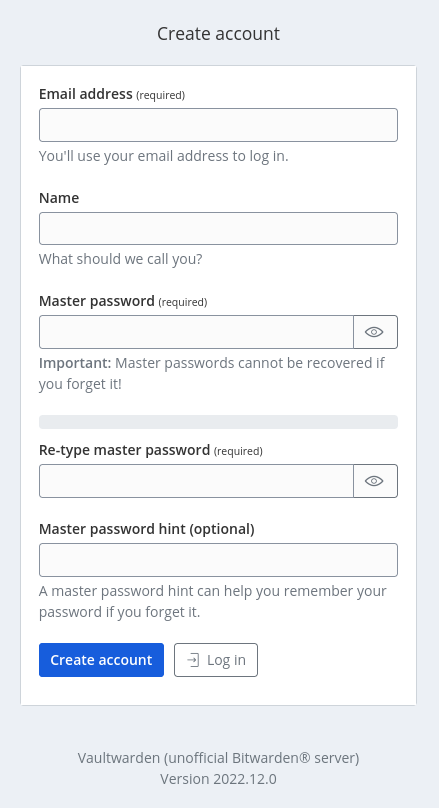Show the master password via eye icon
Viewport: 439px width, 808px height.
(x=375, y=332)
